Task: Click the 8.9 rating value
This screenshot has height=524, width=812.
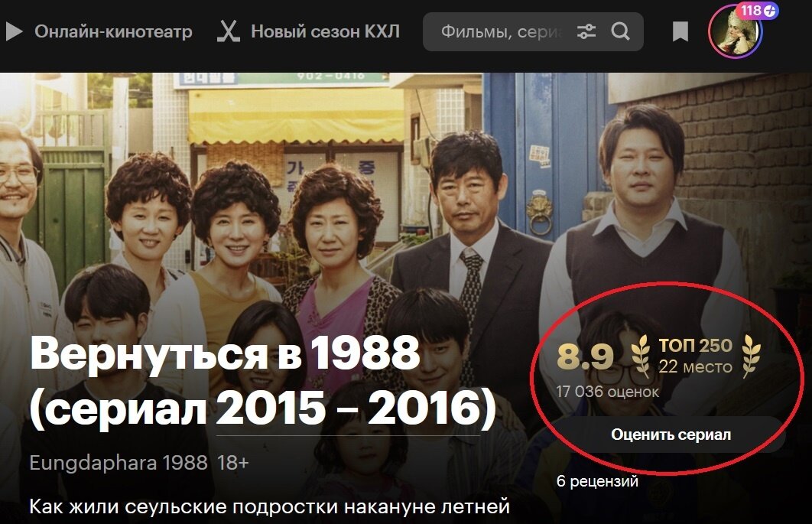Action: pos(585,357)
